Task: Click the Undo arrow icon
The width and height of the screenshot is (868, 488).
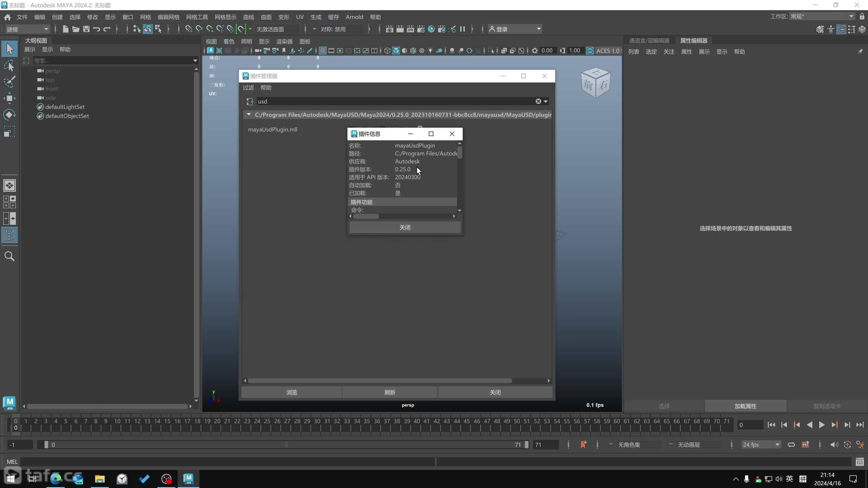Action: coord(97,29)
